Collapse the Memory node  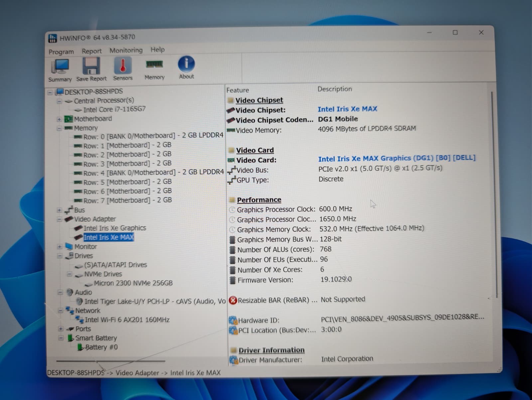tap(59, 128)
